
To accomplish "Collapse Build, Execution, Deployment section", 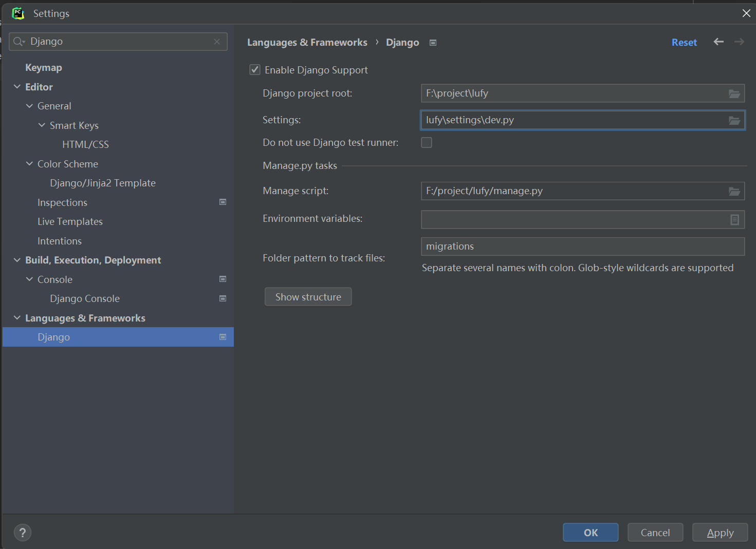I will pos(17,260).
